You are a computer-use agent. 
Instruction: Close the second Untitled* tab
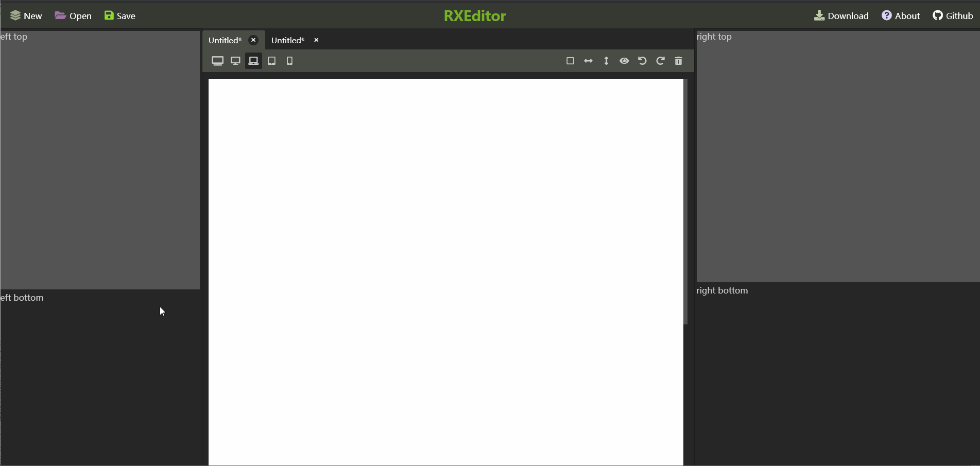pyautogui.click(x=316, y=40)
